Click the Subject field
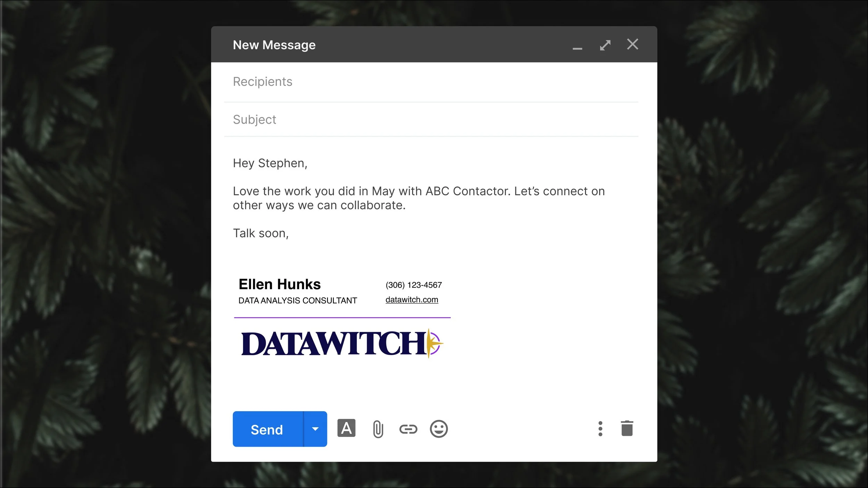Image resolution: width=868 pixels, height=488 pixels. click(x=431, y=120)
